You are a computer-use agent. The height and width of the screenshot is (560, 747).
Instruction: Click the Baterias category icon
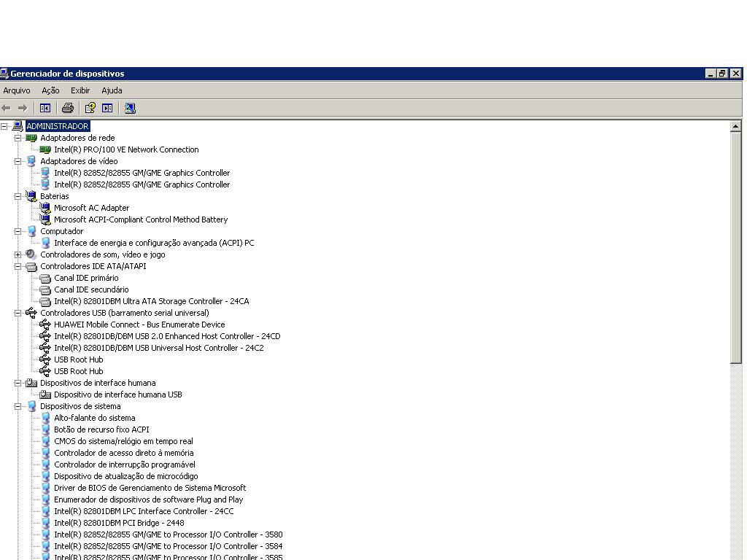pyautogui.click(x=31, y=196)
